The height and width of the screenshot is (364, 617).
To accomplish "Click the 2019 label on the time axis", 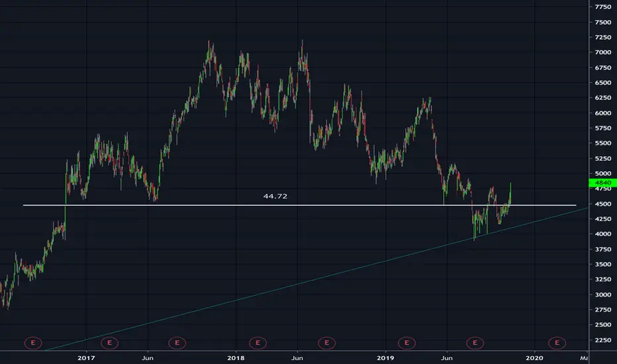I will click(385, 357).
